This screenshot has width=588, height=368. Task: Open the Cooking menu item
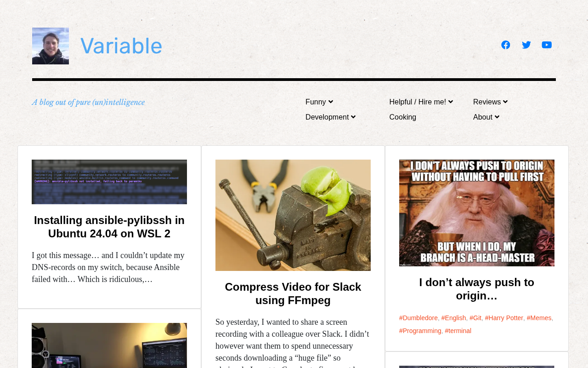click(x=403, y=117)
